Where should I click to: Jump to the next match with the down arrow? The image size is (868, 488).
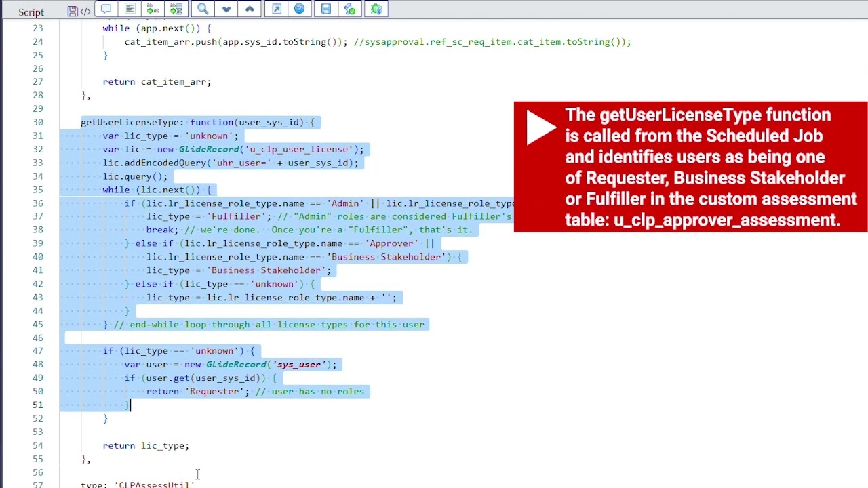click(x=226, y=9)
